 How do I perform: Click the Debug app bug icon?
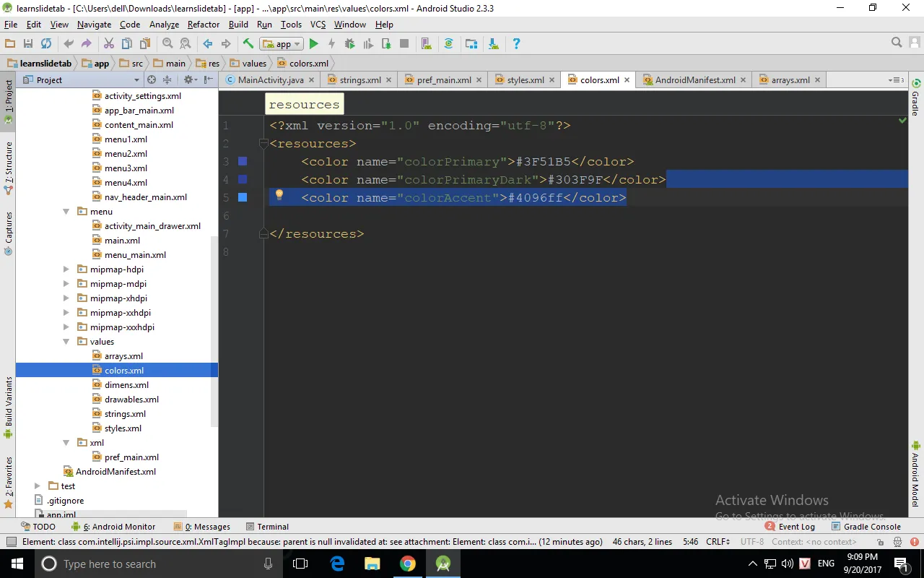(350, 44)
